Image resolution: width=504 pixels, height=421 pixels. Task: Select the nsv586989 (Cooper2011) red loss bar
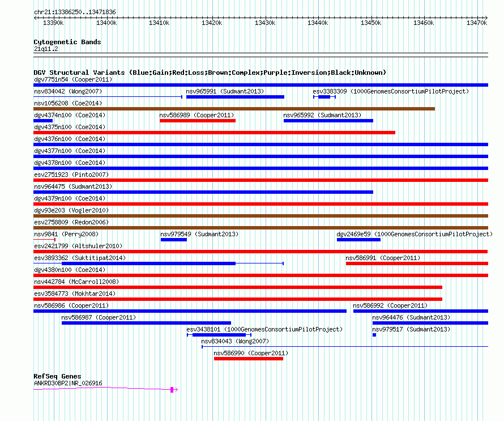tap(198, 121)
